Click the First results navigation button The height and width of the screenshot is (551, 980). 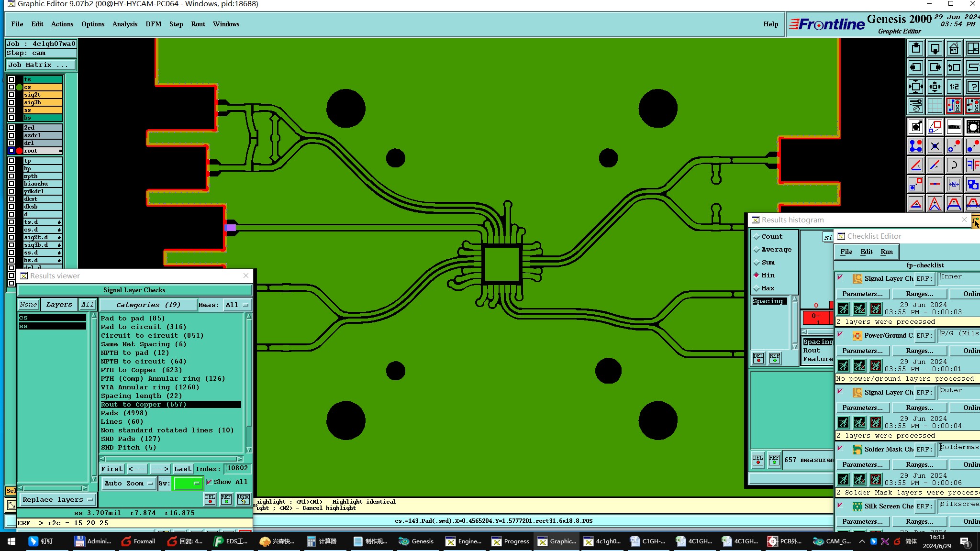(111, 469)
